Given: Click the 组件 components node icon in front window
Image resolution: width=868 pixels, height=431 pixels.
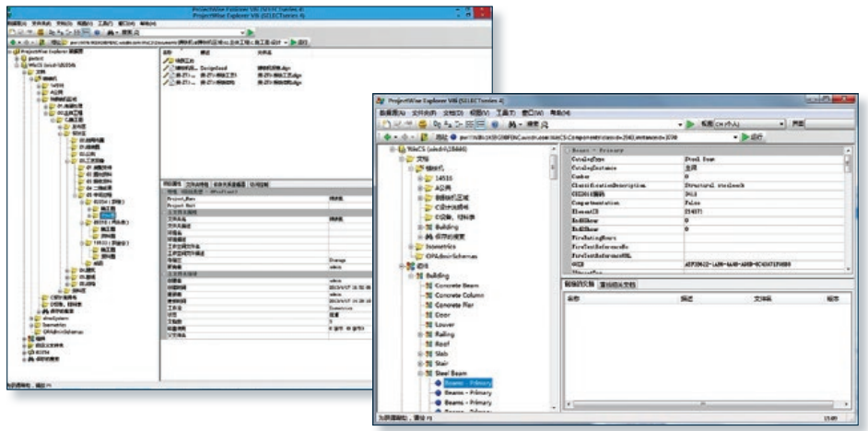Looking at the screenshot, I should coord(410,266).
